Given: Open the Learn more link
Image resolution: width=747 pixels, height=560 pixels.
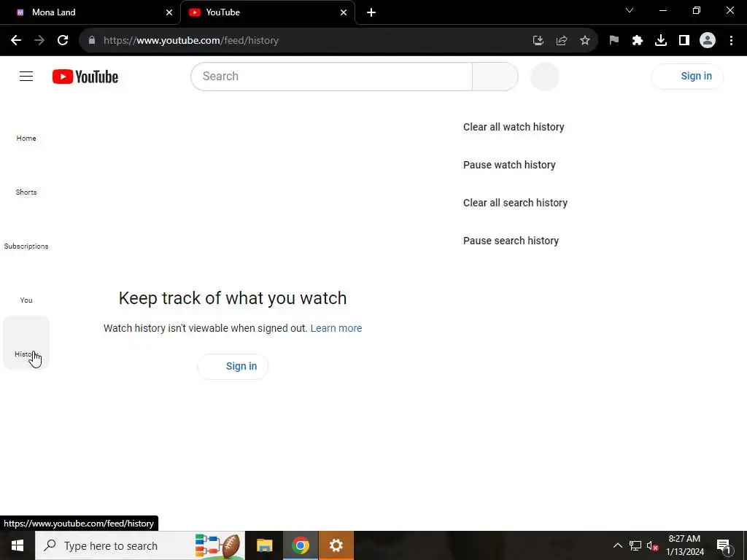Looking at the screenshot, I should click(x=336, y=328).
